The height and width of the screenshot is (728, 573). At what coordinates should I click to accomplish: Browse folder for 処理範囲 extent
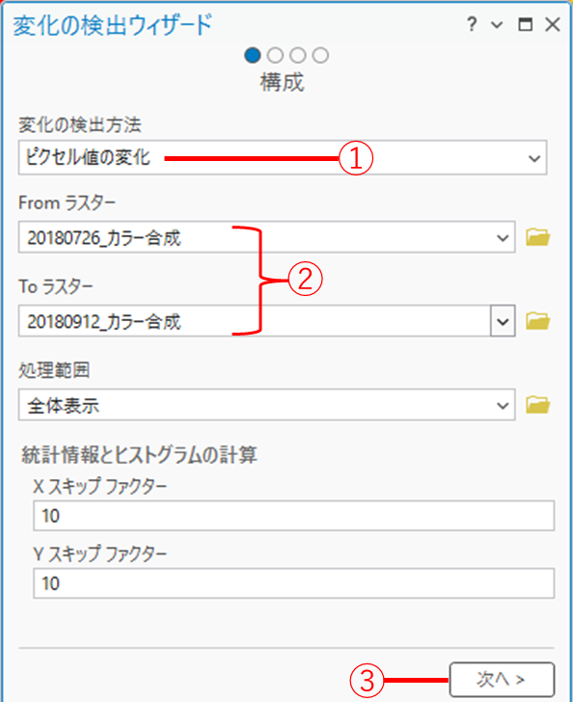pos(537,405)
